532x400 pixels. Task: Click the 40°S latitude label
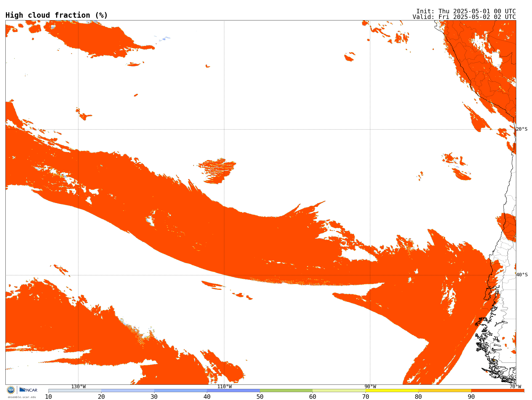click(x=522, y=275)
